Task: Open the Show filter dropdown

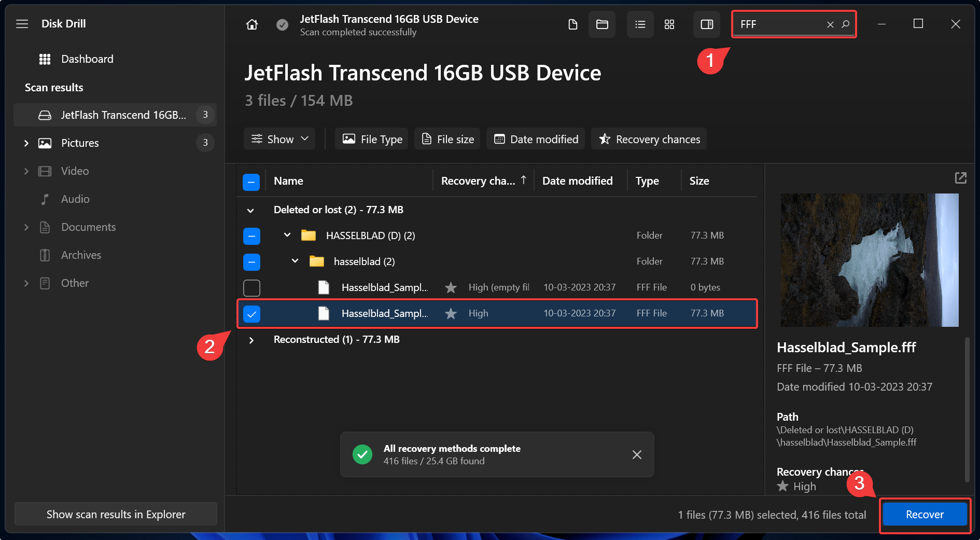Action: click(x=279, y=139)
